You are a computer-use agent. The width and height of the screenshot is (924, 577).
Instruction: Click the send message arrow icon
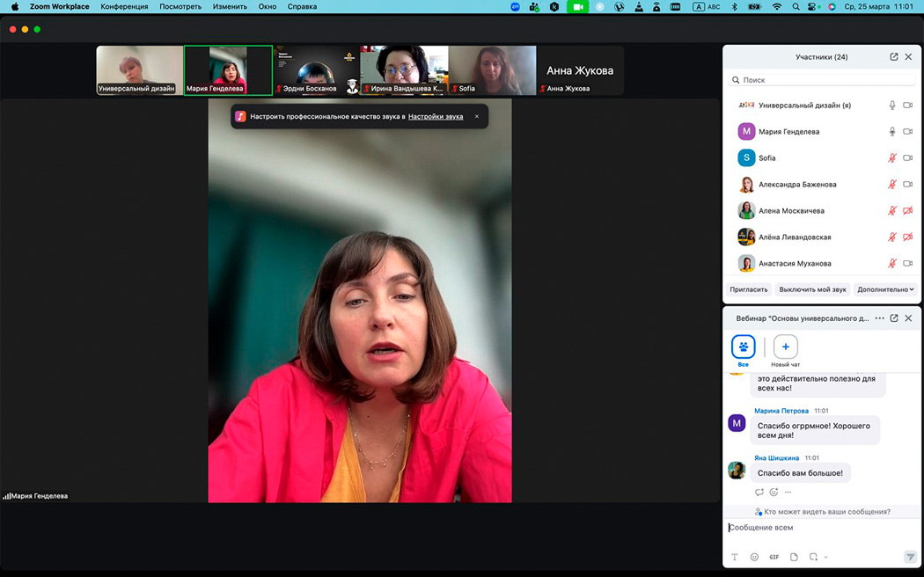(910, 557)
